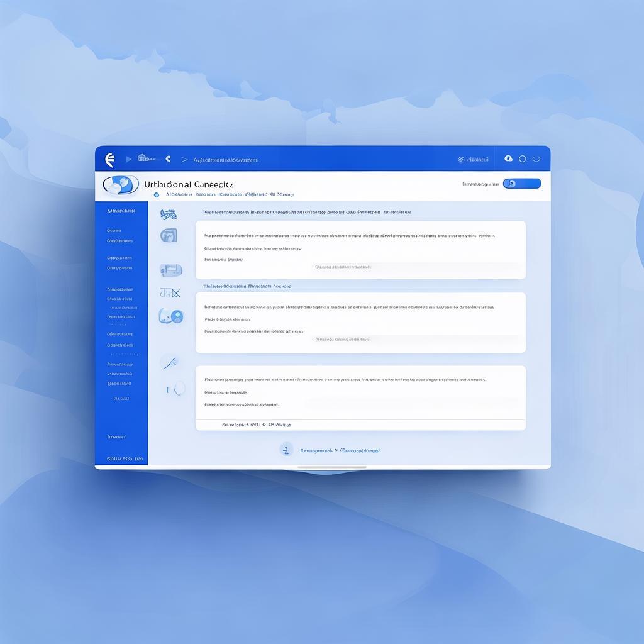The width and height of the screenshot is (644, 644).
Task: Click the box-with-X icon in the icon column
Action: click(x=170, y=293)
